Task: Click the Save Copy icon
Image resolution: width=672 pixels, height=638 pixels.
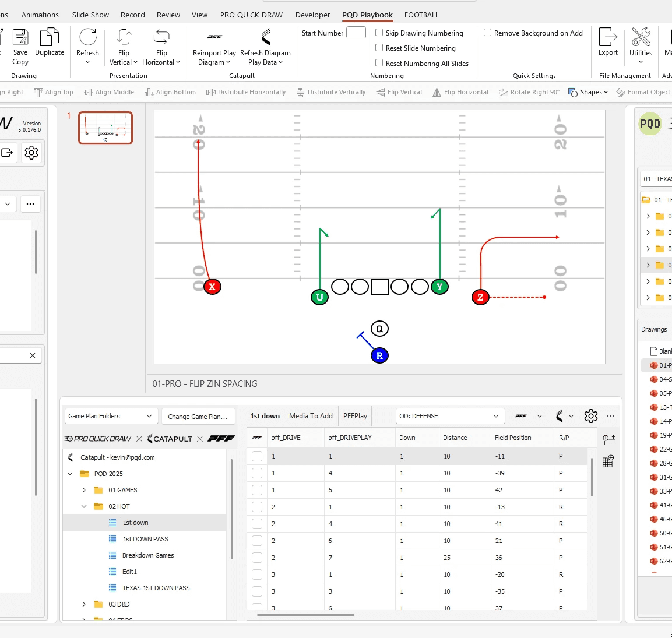Action: tap(20, 37)
